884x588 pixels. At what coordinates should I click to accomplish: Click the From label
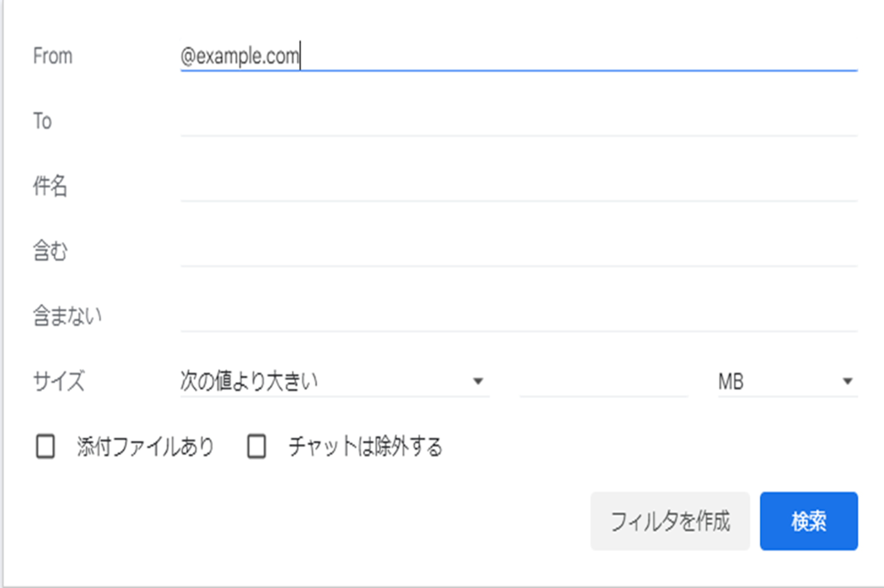[53, 57]
